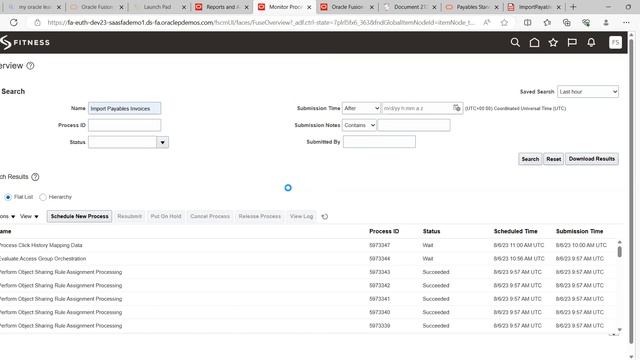The height and width of the screenshot is (360, 640).
Task: Click the browser address bar URL
Action: 260,22
